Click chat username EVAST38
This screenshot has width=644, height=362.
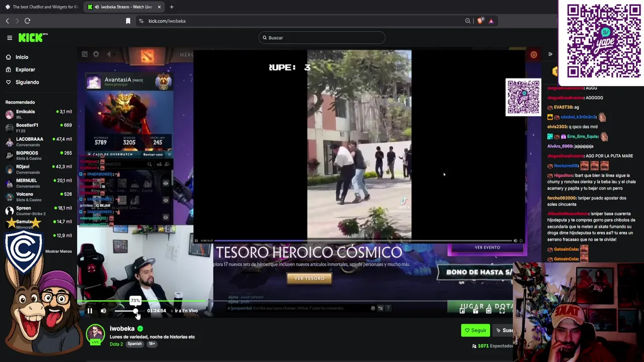click(563, 107)
